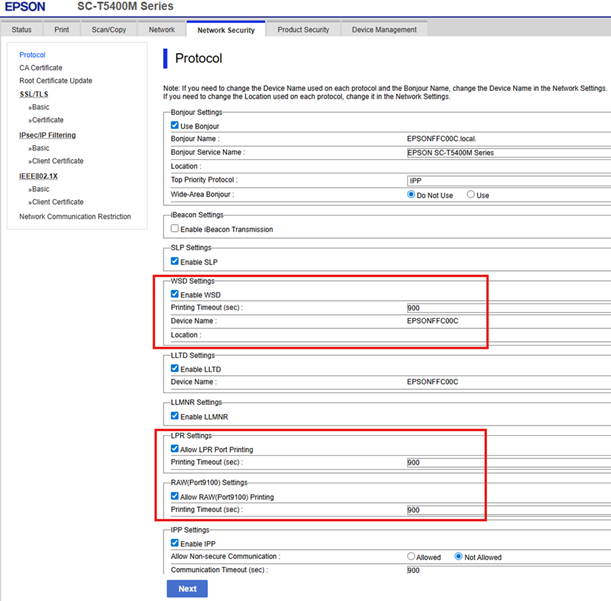Screen dimensions: 611x601
Task: Open the Status tab
Action: [21, 30]
